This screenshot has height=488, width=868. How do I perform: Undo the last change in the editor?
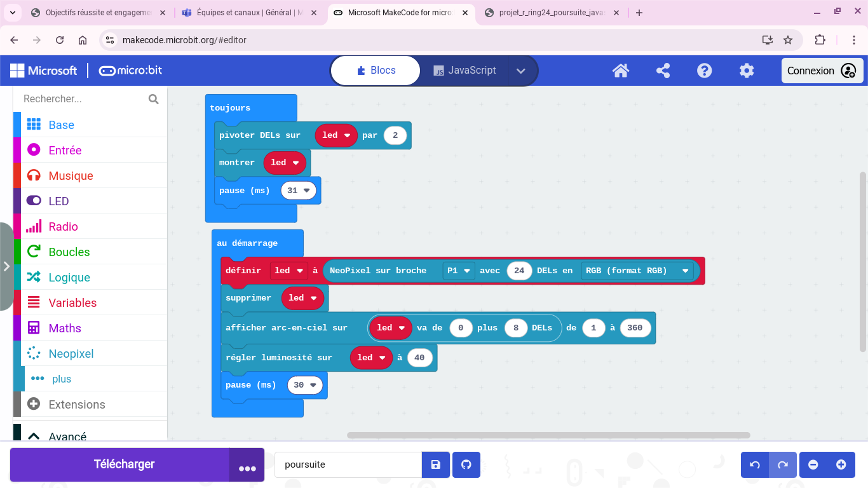(755, 464)
